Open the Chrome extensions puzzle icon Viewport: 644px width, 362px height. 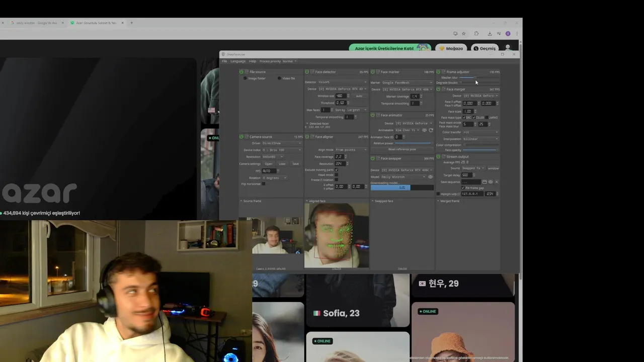(476, 34)
